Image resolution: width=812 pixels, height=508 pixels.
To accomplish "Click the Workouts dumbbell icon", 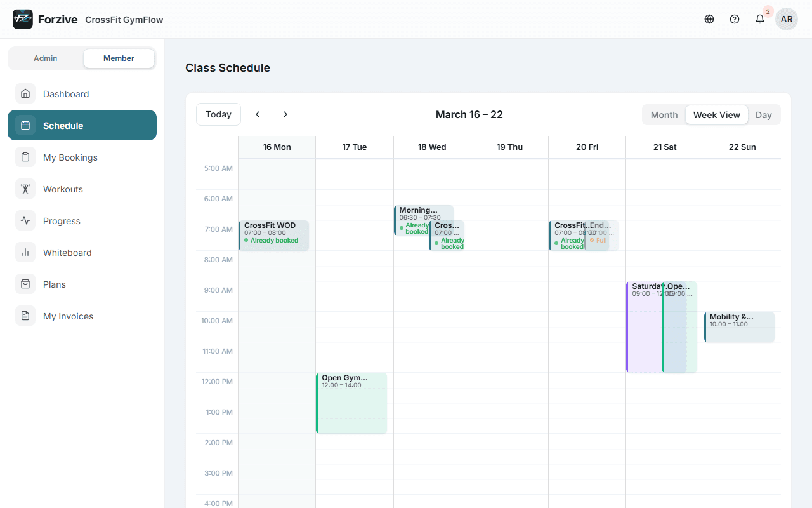I will coord(25,189).
